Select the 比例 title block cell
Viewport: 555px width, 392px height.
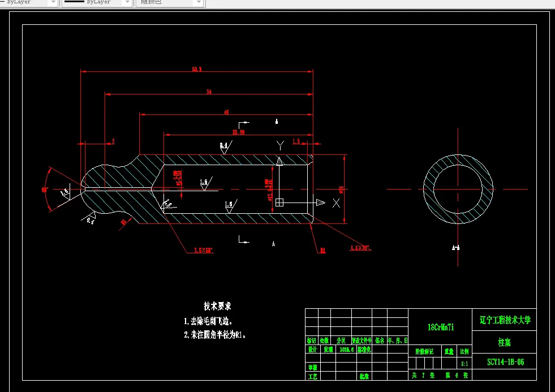click(x=464, y=351)
